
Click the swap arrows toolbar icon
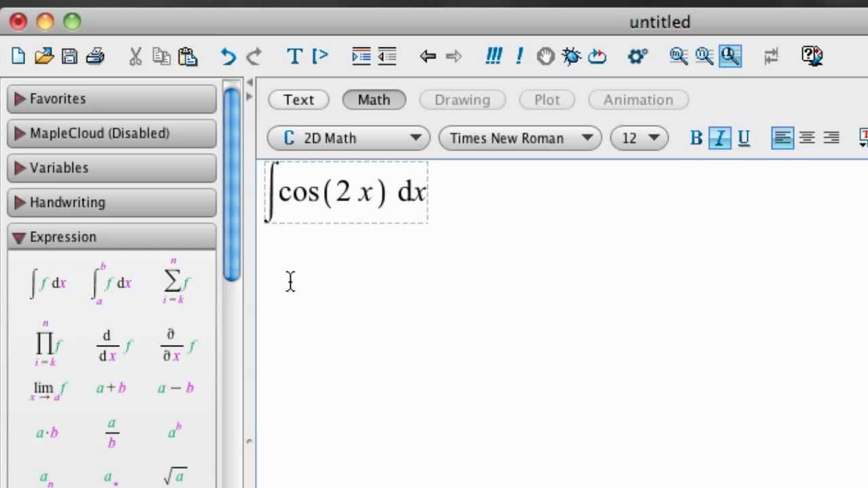[771, 56]
